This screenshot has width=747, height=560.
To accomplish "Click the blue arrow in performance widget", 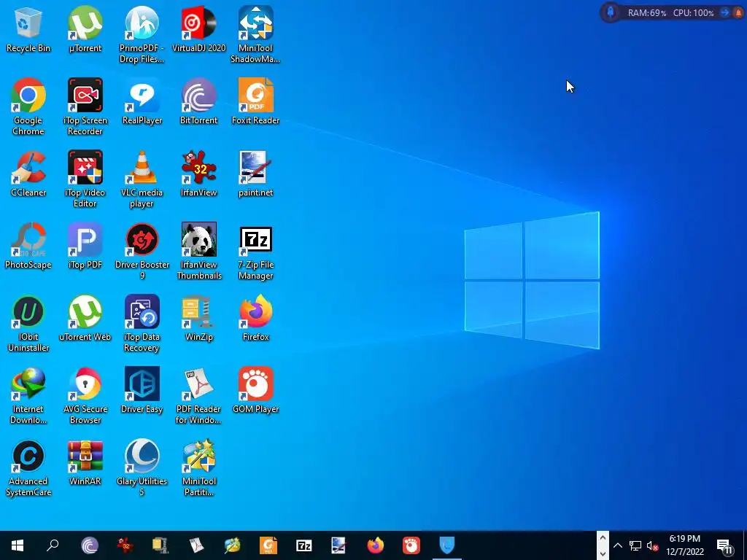I will coord(724,13).
